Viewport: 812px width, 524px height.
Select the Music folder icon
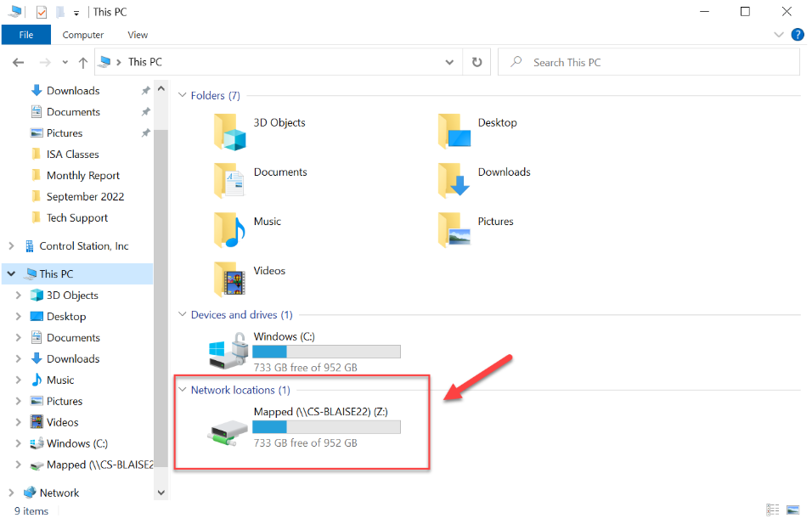click(x=229, y=230)
